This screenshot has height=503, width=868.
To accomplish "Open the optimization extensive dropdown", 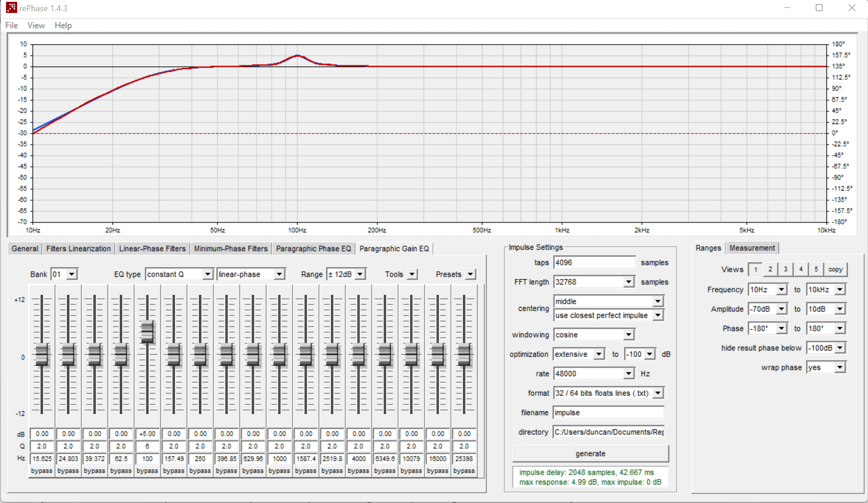I will pos(579,354).
